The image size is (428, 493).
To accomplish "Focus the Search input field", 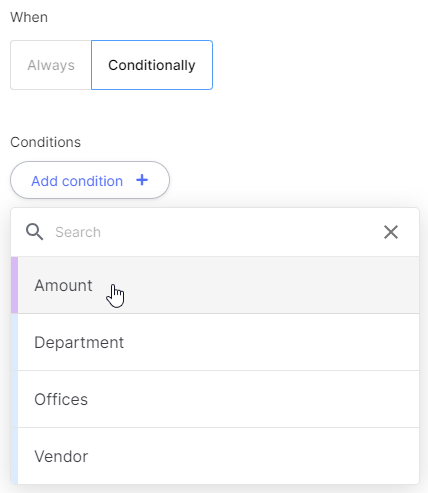I will pyautogui.click(x=213, y=232).
